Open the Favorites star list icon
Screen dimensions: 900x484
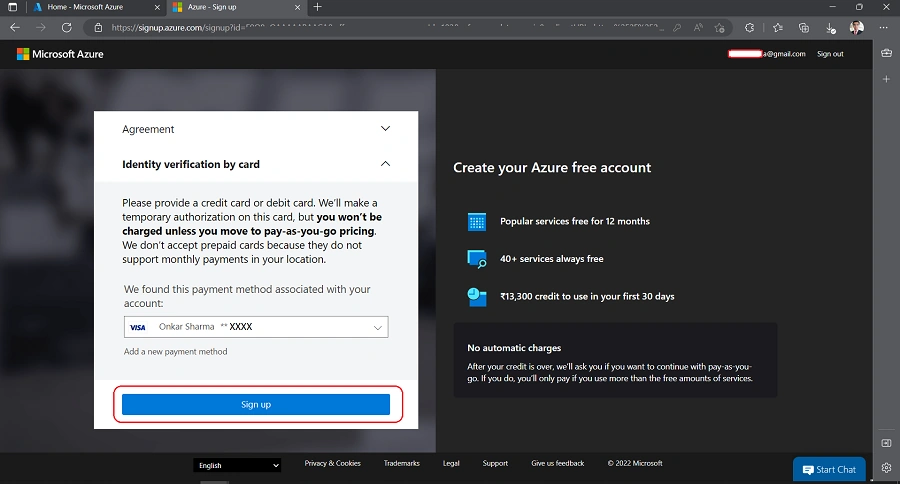click(777, 28)
